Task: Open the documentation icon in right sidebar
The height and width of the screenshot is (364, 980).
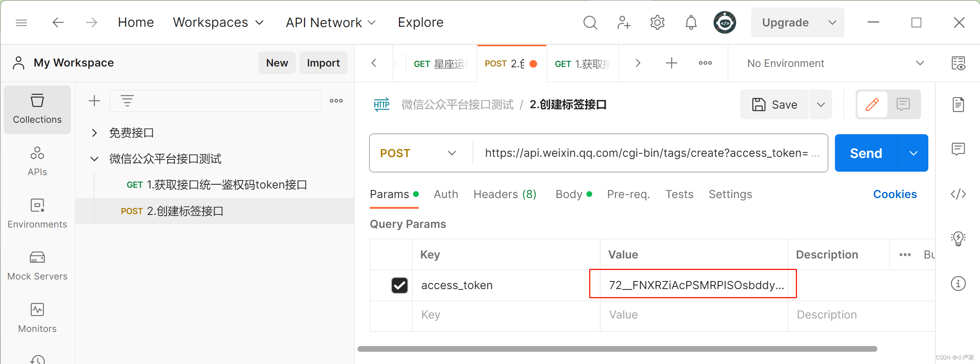Action: [x=958, y=104]
